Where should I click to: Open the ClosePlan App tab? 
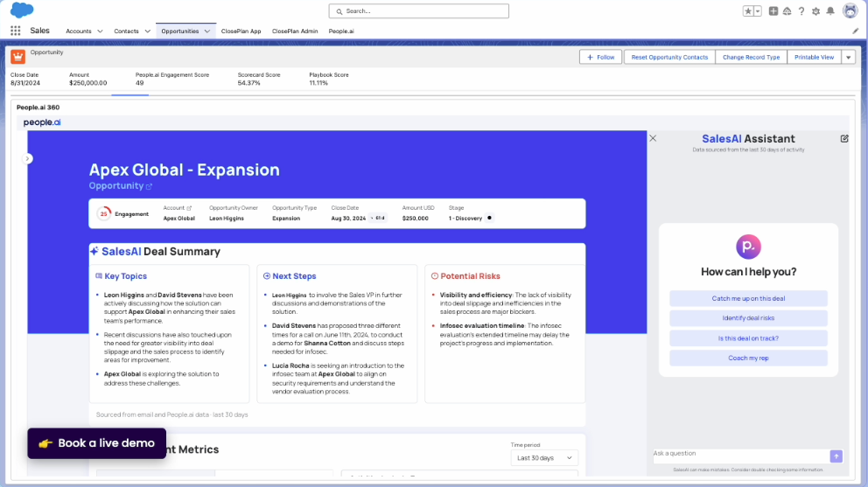[x=241, y=31]
